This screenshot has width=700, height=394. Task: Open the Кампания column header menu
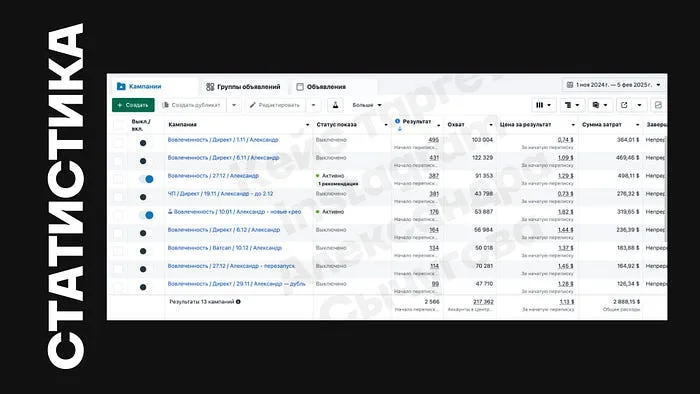click(x=307, y=125)
